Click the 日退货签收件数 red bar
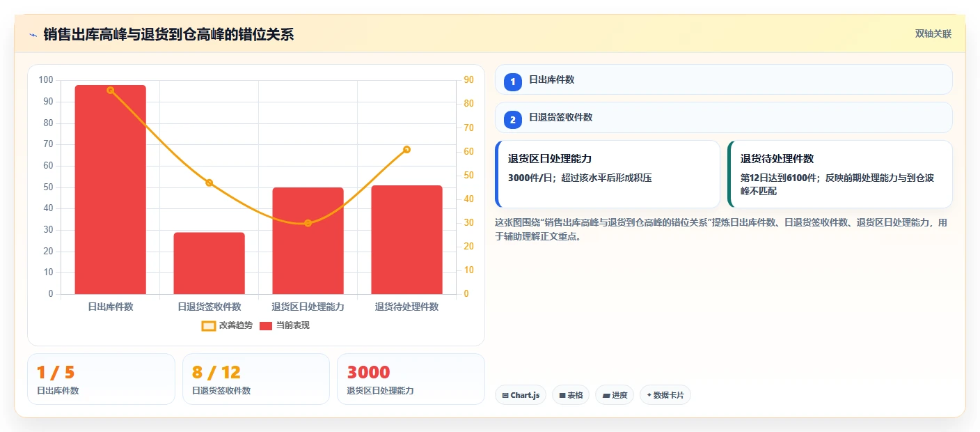This screenshot has height=432, width=980. [x=210, y=263]
